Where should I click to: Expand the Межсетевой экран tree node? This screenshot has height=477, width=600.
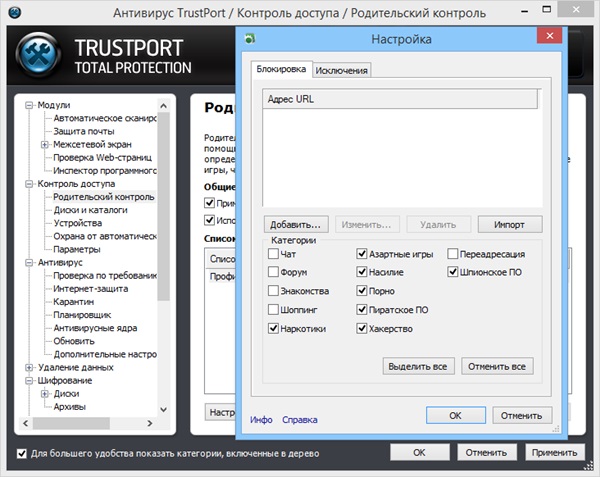[44, 145]
